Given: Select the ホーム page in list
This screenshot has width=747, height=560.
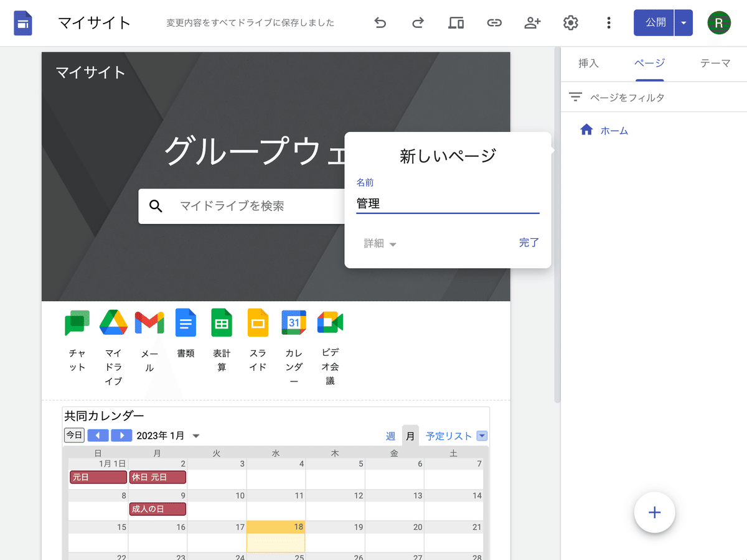Looking at the screenshot, I should pos(614,131).
